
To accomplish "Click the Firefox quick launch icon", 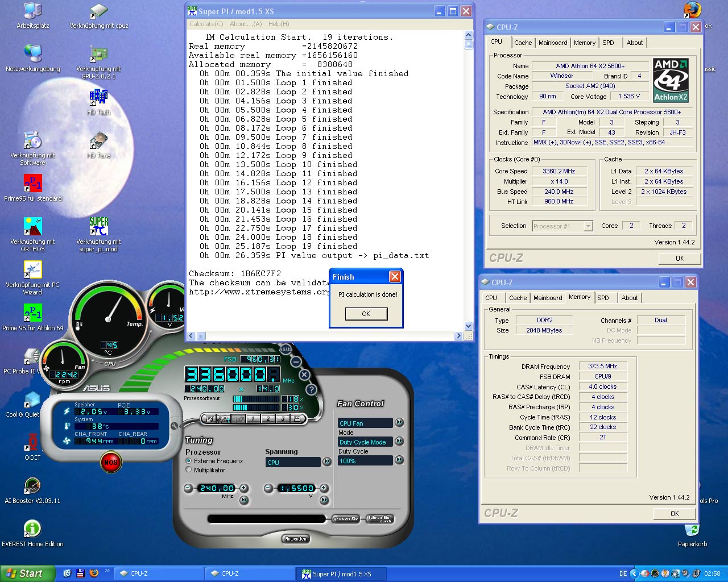I will coord(94,573).
